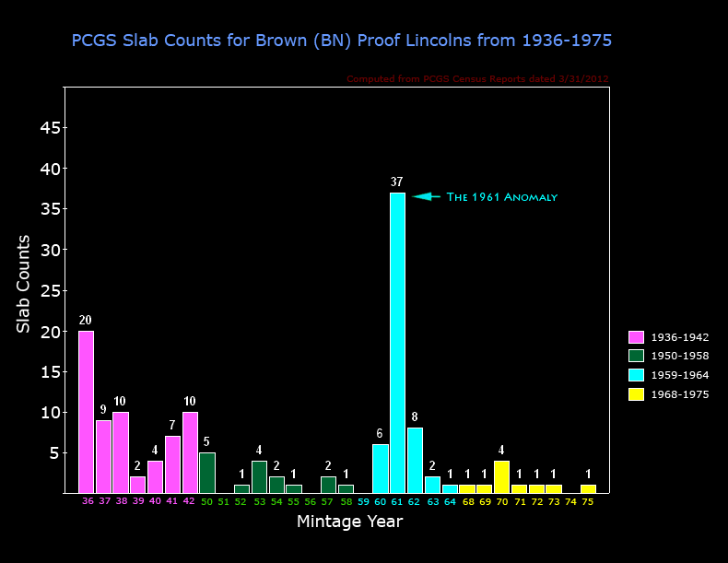
Task: Select the 1936 bar showing 20 slabs
Action: coord(86,412)
